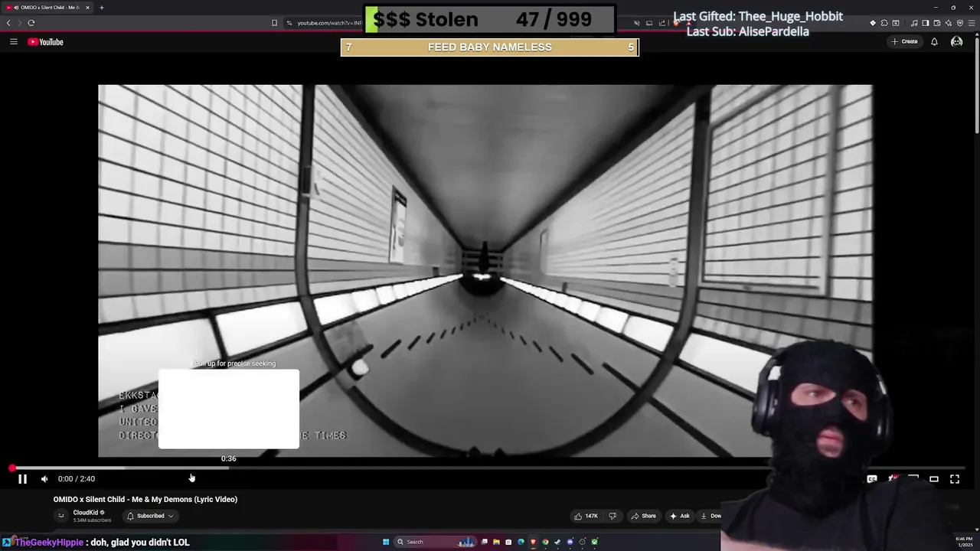980x551 pixels.
Task: Click the Download button under the video
Action: point(710,516)
